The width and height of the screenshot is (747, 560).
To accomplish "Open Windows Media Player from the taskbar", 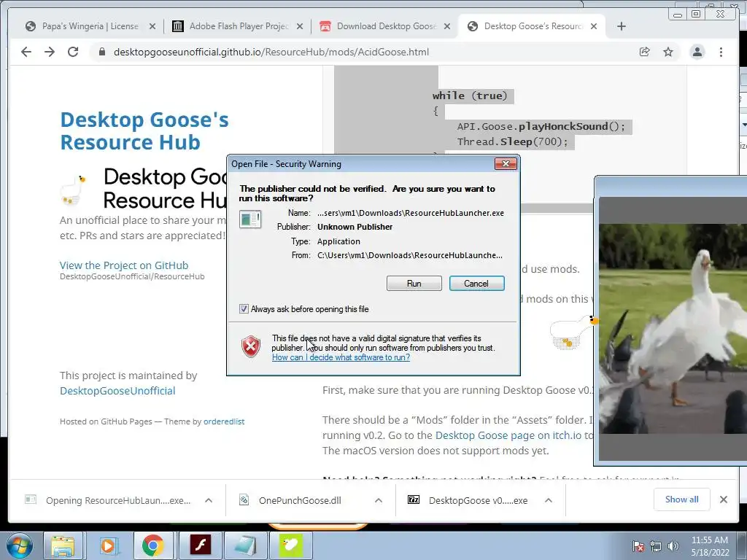I will coord(108,545).
